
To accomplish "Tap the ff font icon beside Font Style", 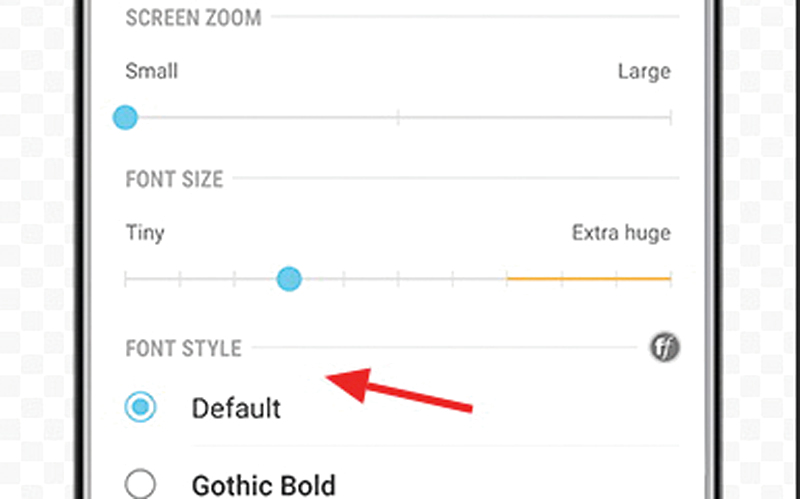I will (x=663, y=348).
